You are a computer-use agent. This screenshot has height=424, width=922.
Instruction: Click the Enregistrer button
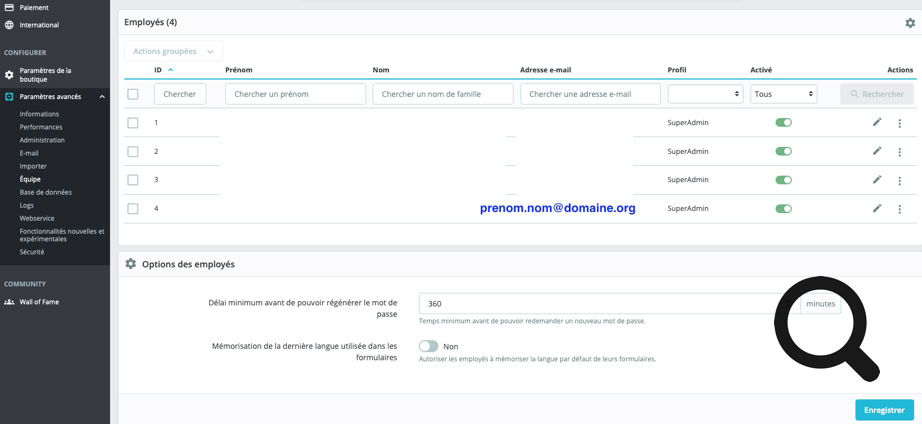(883, 410)
